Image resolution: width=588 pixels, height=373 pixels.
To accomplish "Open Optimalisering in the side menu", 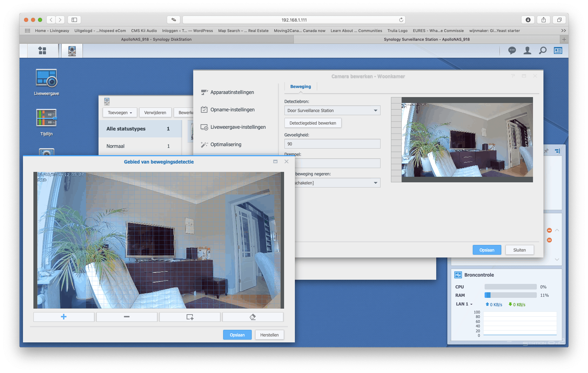I will point(226,144).
